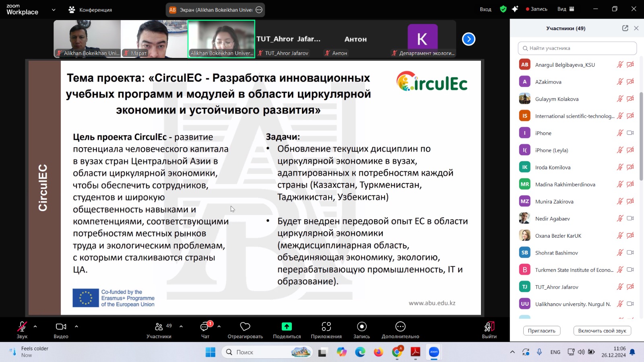644x362 pixels.
Task: Click Task View icon in taskbar
Action: click(322, 352)
